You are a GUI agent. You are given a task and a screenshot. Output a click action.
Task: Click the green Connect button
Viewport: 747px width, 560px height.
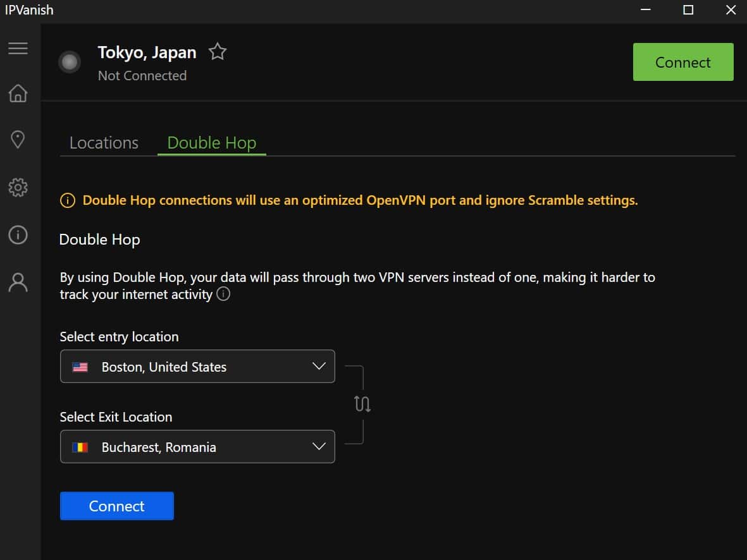(683, 62)
